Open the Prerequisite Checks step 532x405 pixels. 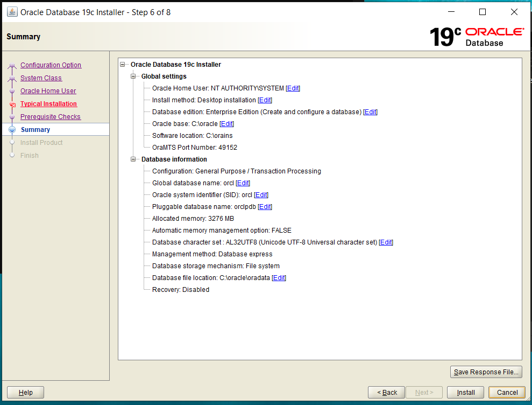pos(51,116)
